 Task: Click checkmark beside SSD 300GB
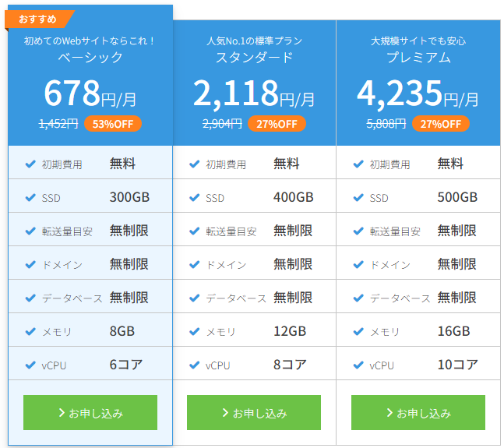(30, 198)
